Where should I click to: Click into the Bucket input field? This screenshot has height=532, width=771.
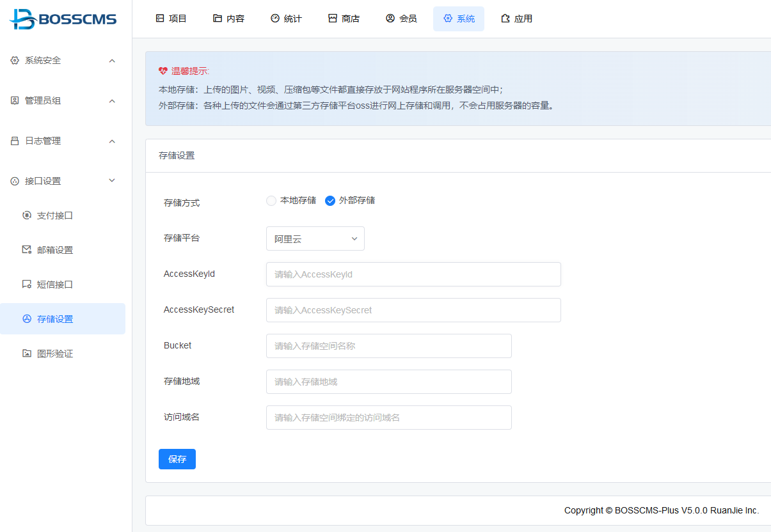point(388,346)
